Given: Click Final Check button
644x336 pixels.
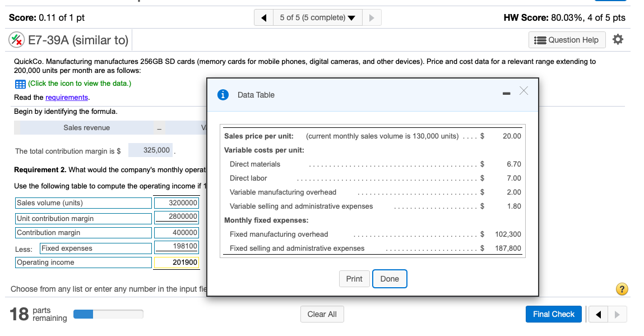Looking at the screenshot, I should [554, 314].
